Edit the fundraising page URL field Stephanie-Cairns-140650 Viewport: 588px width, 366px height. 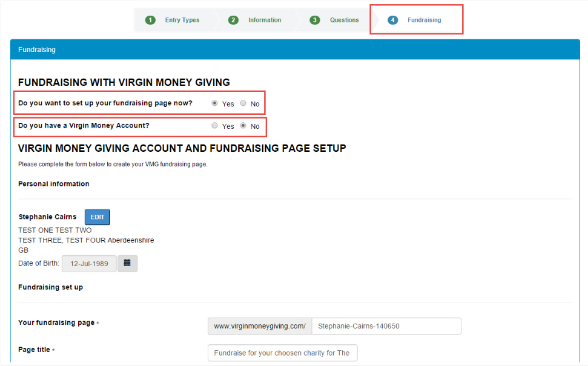tap(386, 326)
